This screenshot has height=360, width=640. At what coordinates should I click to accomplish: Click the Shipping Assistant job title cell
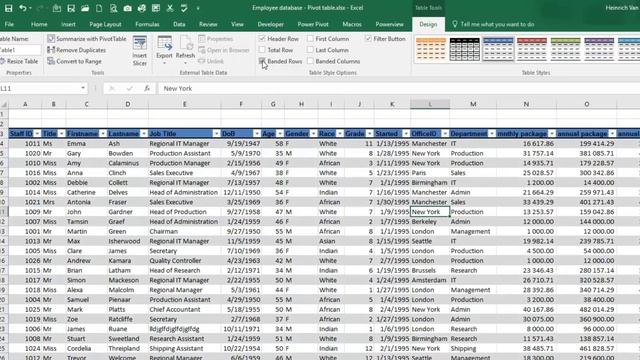coord(184,349)
